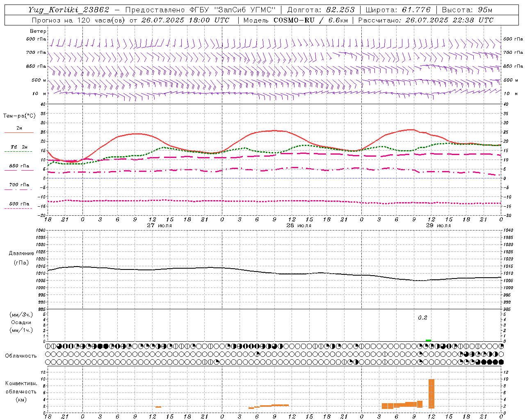Click the (мм/3ч.) unit label
The height and width of the screenshot is (420, 525).
21,315
